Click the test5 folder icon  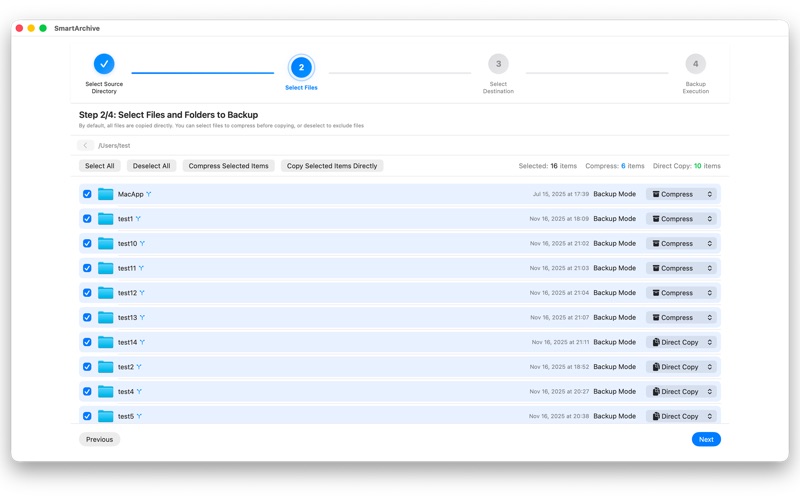pos(106,416)
